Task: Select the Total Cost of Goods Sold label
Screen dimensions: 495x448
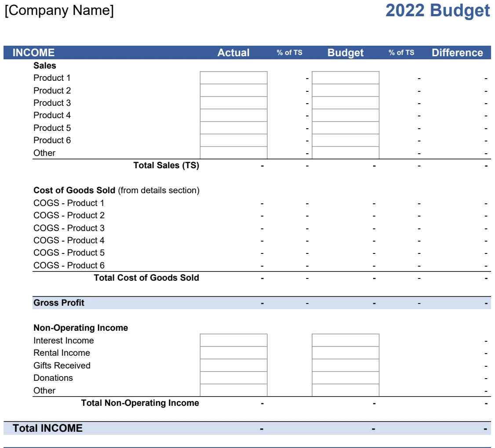Action: (146, 278)
